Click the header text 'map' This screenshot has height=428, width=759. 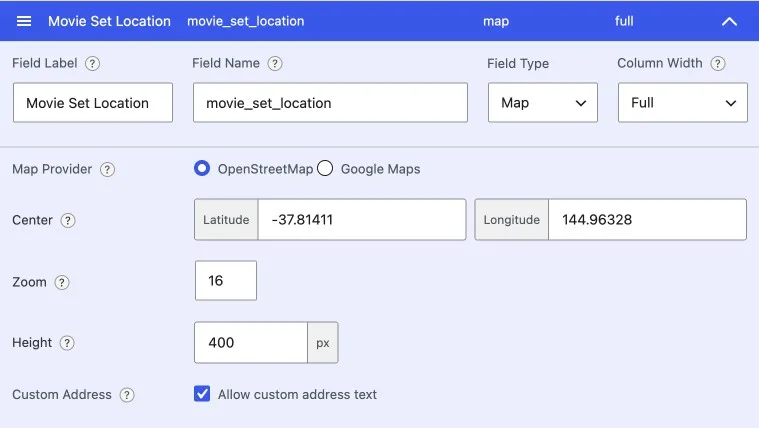pos(496,21)
